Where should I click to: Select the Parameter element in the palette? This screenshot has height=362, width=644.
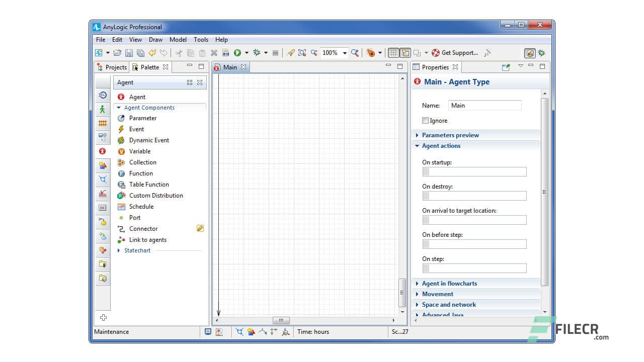click(x=143, y=118)
